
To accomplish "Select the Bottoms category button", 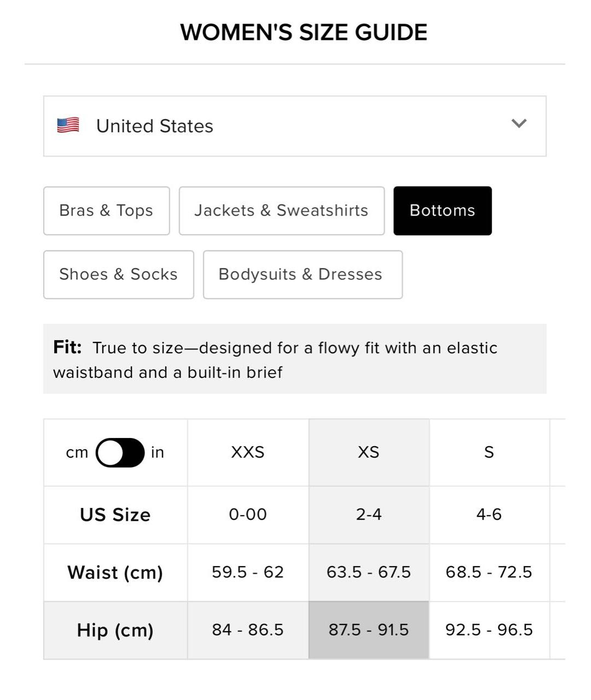I will (443, 211).
